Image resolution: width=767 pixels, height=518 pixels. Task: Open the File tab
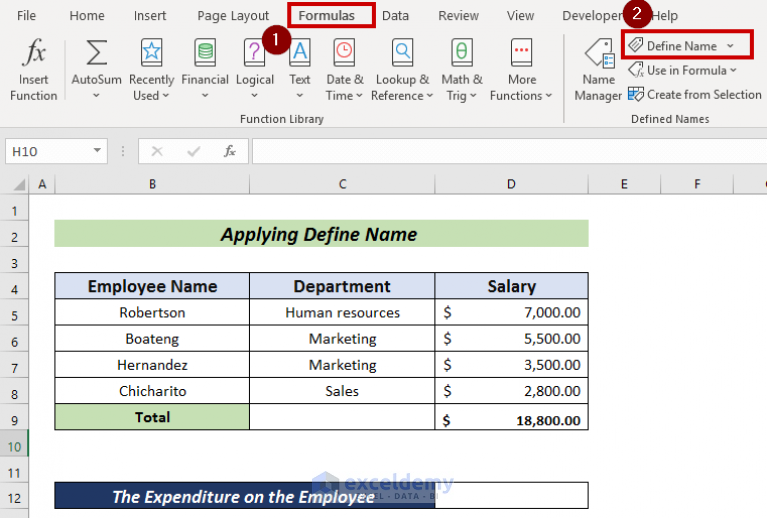coord(26,16)
